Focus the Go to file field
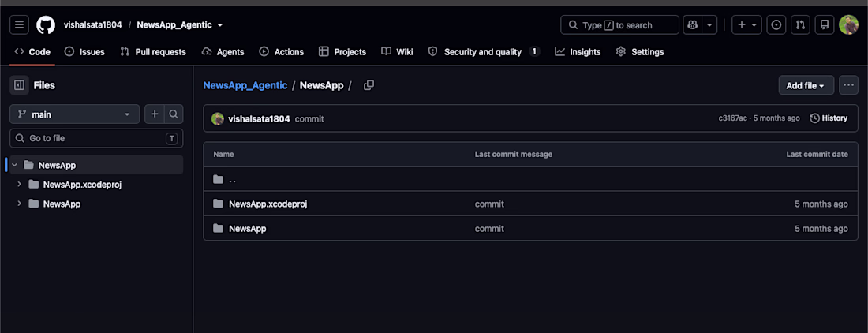The width and height of the screenshot is (868, 333). pos(96,138)
